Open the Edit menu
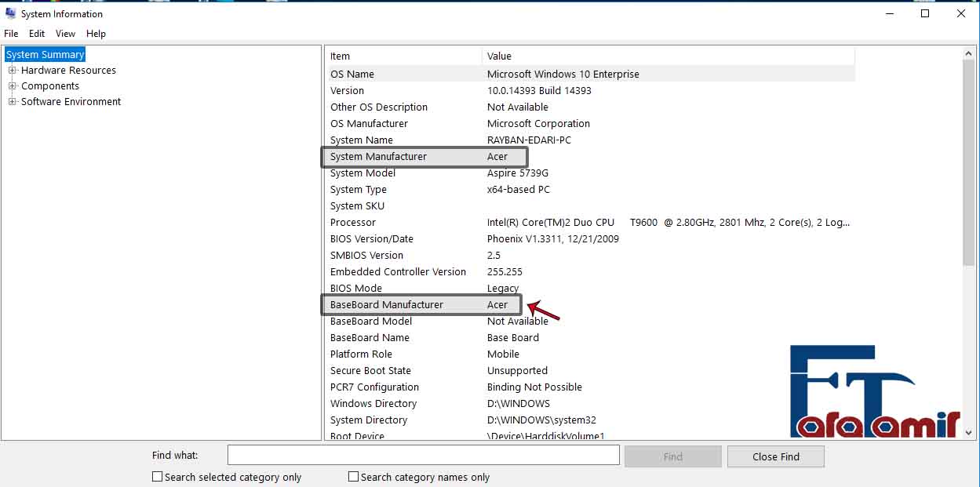Screen dimensions: 980x487 (37, 34)
